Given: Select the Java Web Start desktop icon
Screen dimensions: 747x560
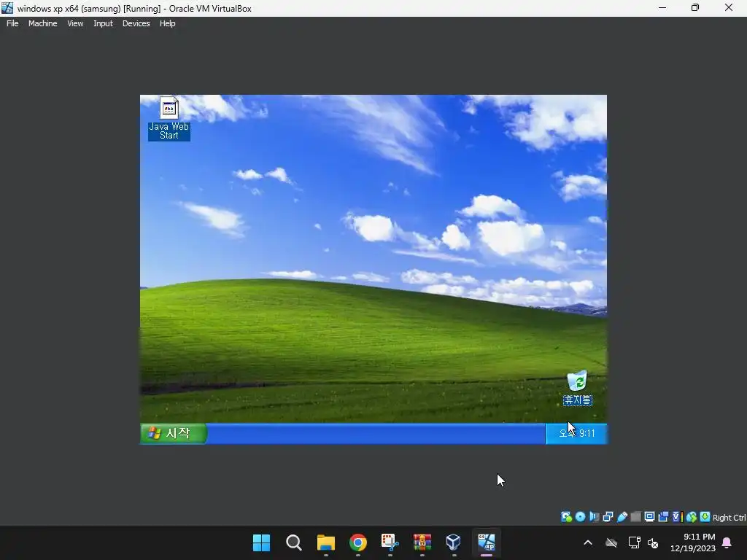Looking at the screenshot, I should [x=169, y=119].
